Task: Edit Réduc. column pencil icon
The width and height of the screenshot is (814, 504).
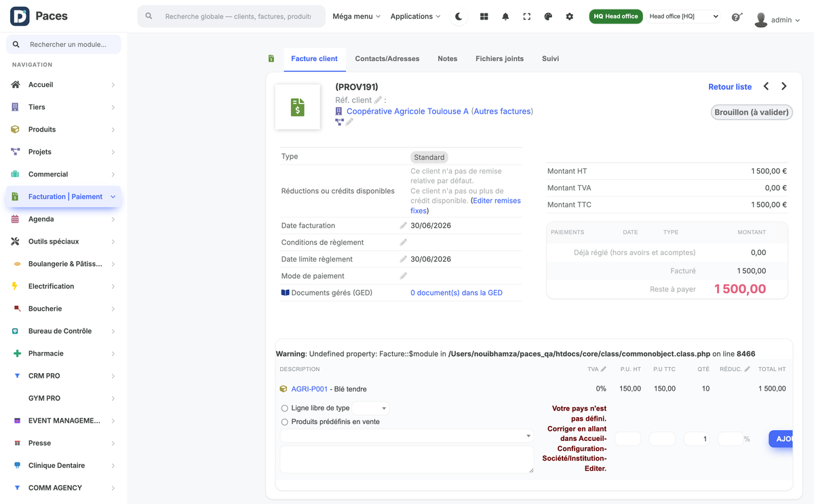Action: tap(748, 369)
